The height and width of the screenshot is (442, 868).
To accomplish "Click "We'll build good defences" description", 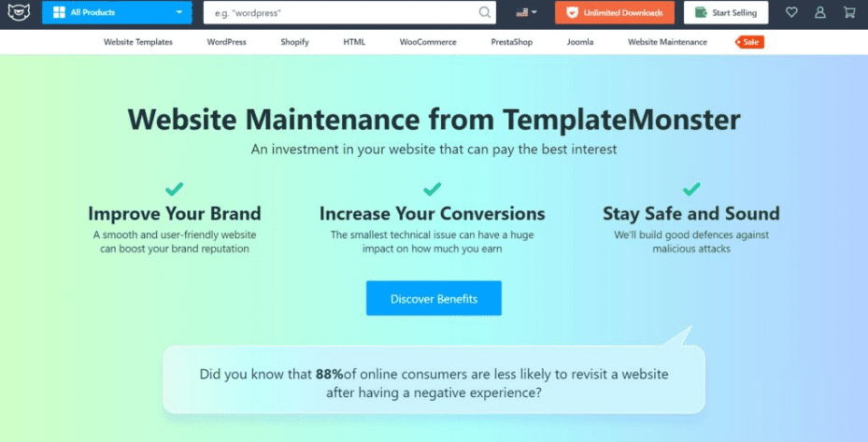I will point(691,241).
